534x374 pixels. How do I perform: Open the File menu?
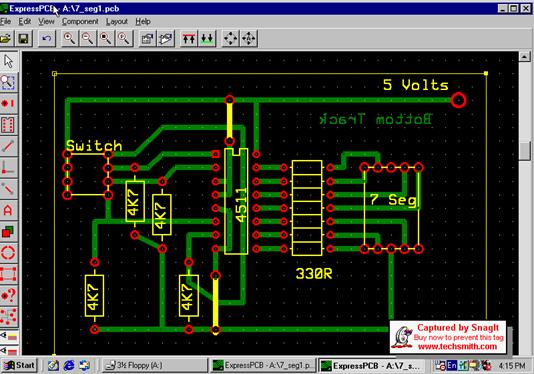[x=5, y=21]
